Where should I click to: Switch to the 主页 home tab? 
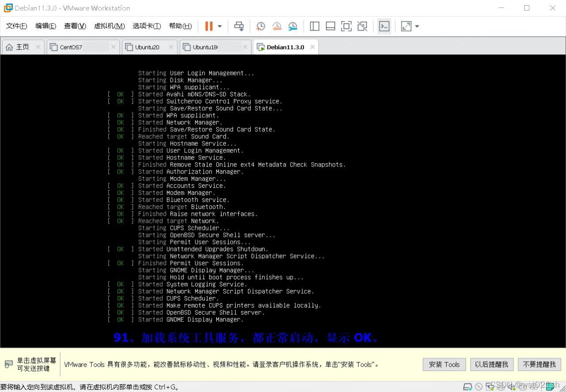(23, 47)
